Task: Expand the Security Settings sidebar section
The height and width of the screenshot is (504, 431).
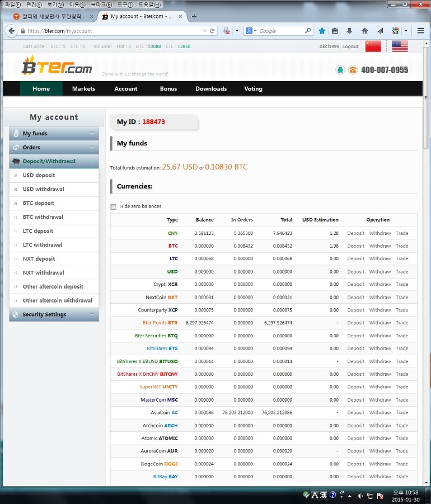Action: click(x=92, y=314)
